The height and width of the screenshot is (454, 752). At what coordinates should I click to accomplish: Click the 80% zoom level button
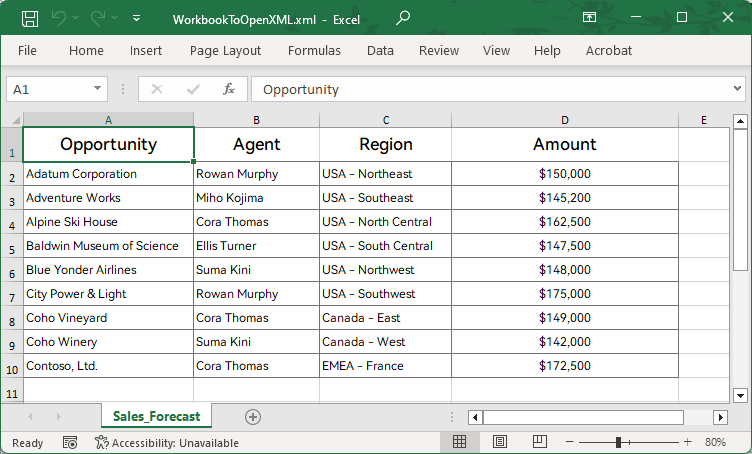click(x=715, y=442)
